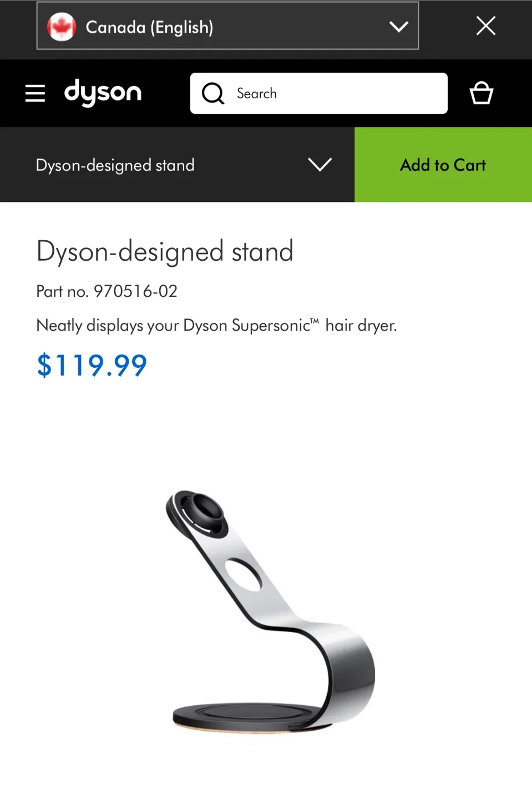Screen dimensions: 532x799
Task: Click the magnifying glass search icon
Action: [213, 93]
